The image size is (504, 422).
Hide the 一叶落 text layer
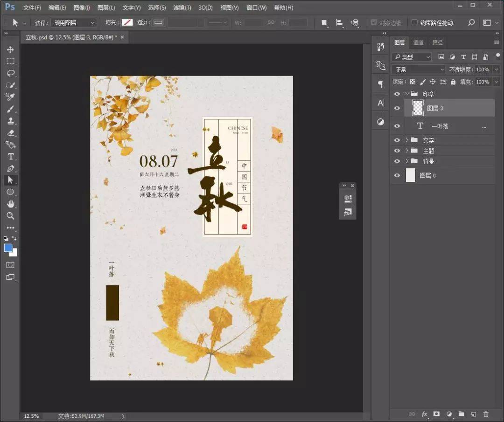(x=397, y=126)
